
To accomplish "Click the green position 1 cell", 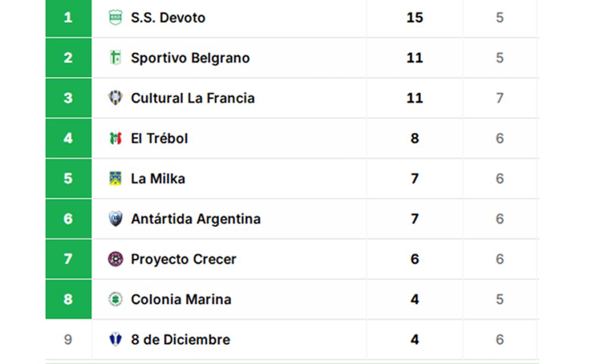I will pyautogui.click(x=68, y=18).
